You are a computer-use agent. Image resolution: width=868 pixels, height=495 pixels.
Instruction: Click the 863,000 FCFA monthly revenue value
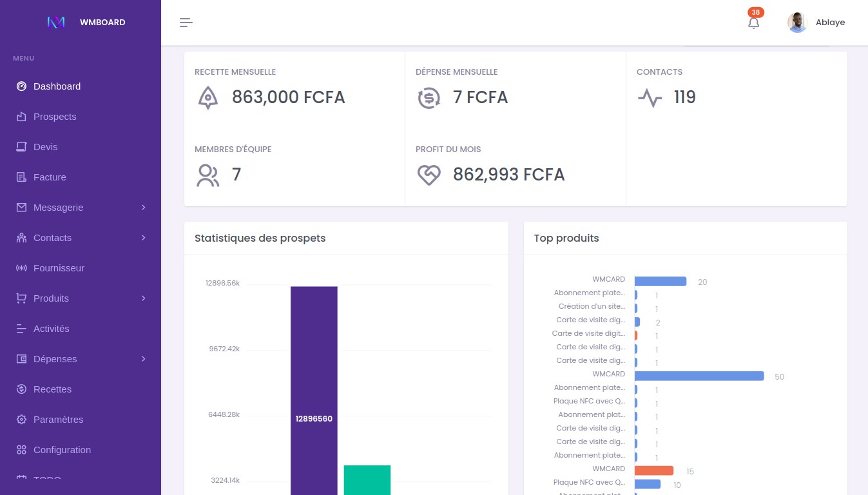(289, 97)
